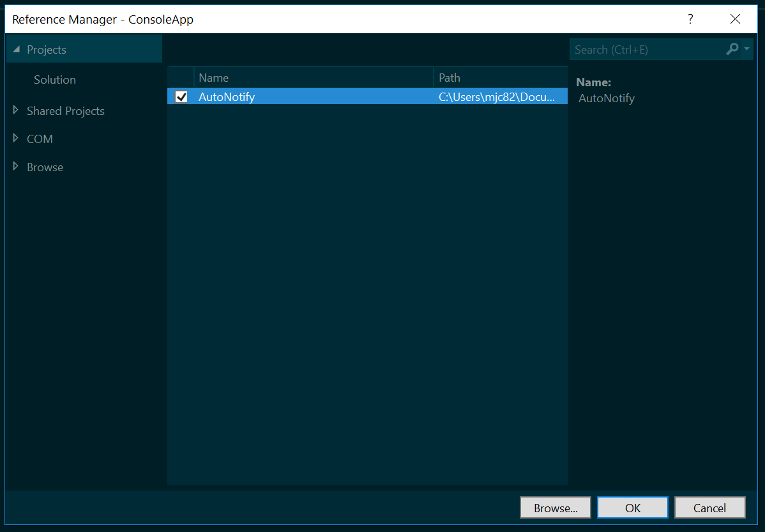Viewport: 765px width, 532px height.
Task: Expand the Shared Projects node
Action: 15,110
